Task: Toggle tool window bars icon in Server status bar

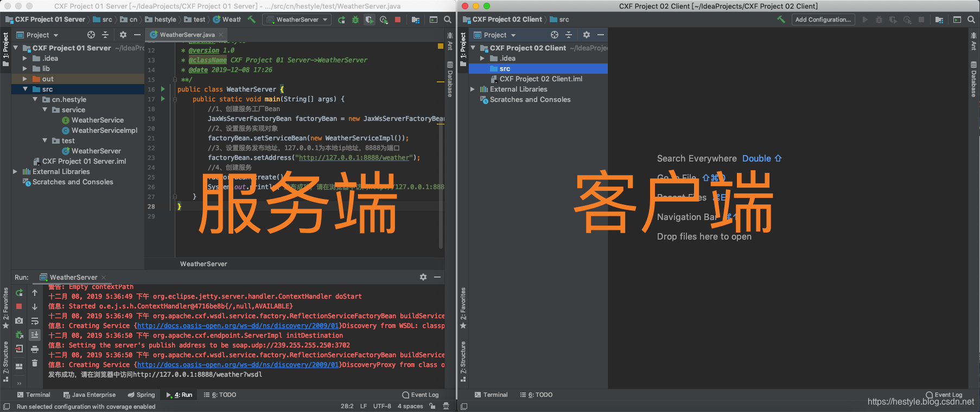Action: [x=7, y=407]
